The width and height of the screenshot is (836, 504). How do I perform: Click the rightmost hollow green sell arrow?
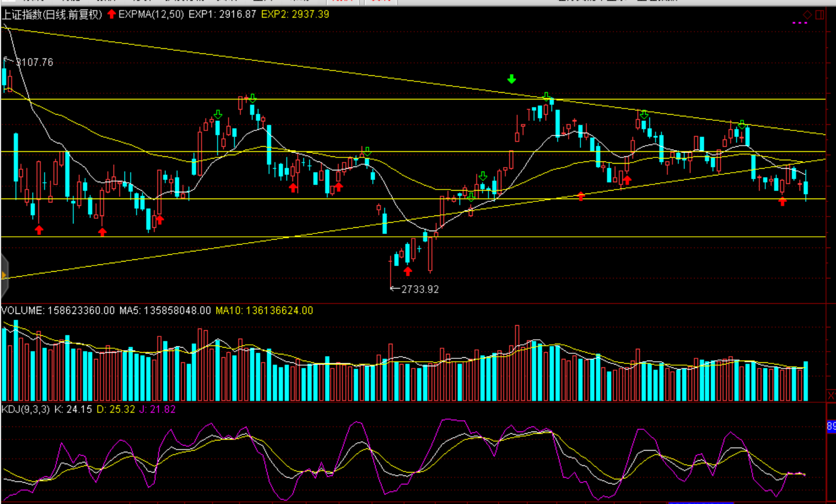click(742, 124)
